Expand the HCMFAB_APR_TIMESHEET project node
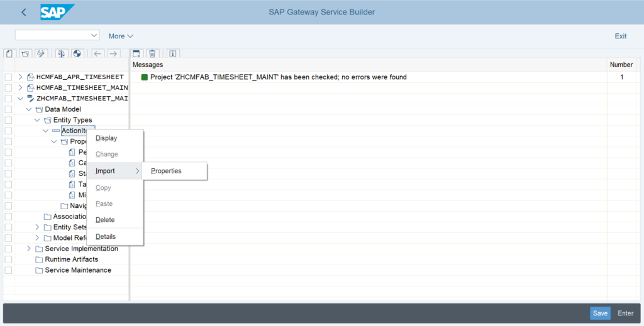 click(20, 77)
